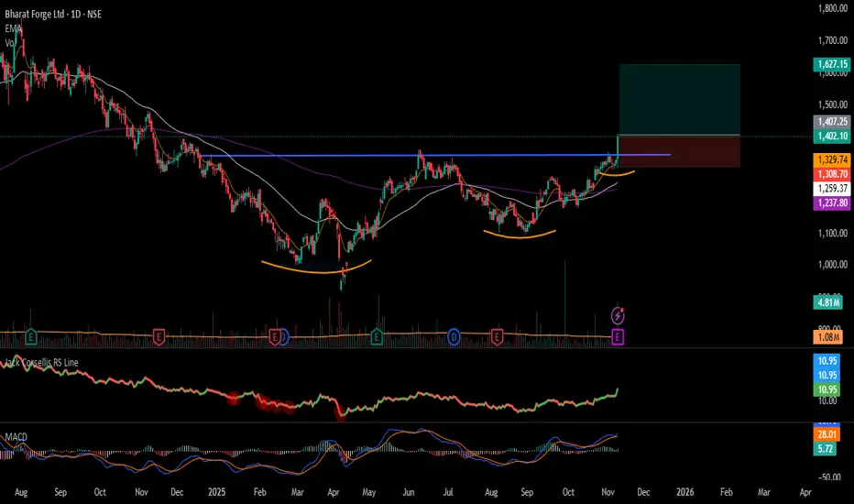Click the 4.81M volume label
Viewport: 854px width, 504px height.
(x=827, y=301)
